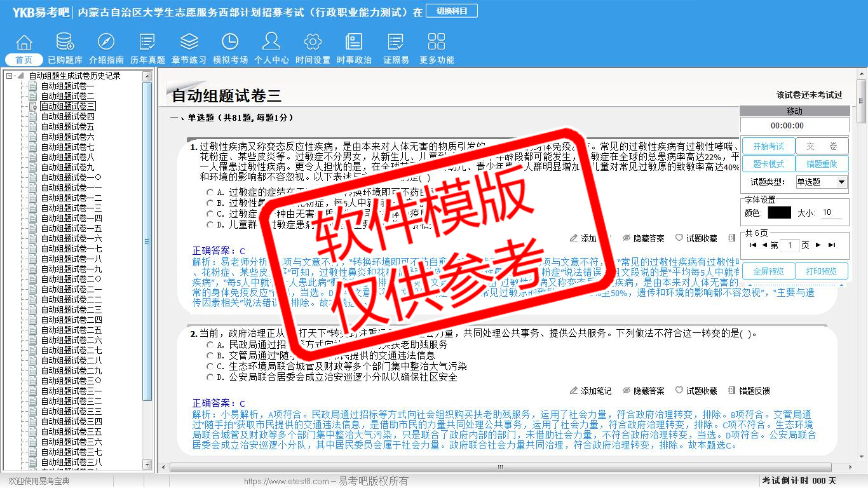
Task: Open the 章节练习 layers icon
Action: coord(189,42)
